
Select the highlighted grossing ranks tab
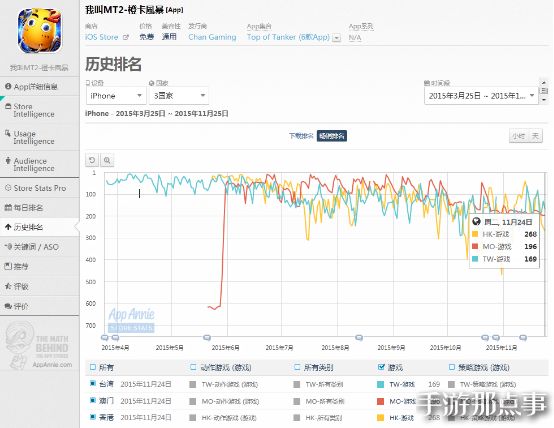[332, 136]
